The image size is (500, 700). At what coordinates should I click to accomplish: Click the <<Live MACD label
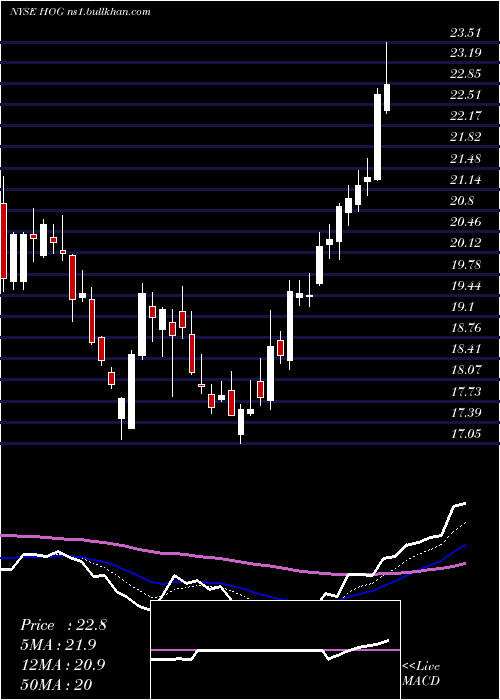tap(421, 674)
